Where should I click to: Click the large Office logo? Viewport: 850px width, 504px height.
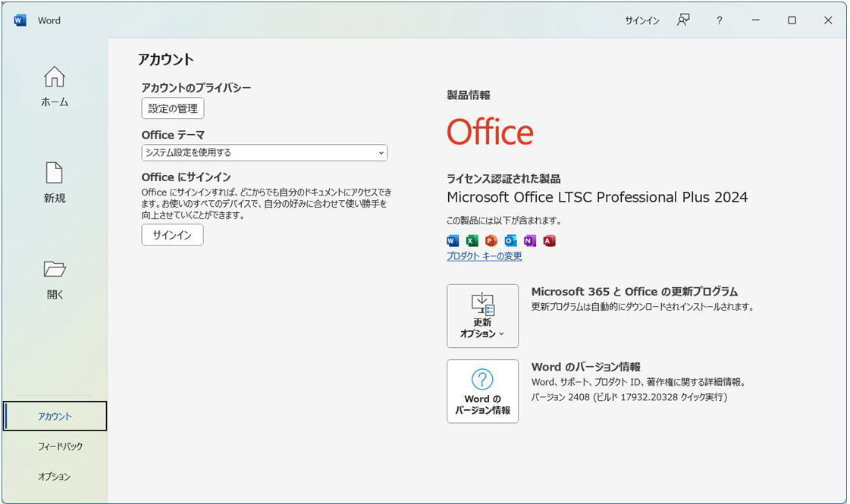(490, 132)
